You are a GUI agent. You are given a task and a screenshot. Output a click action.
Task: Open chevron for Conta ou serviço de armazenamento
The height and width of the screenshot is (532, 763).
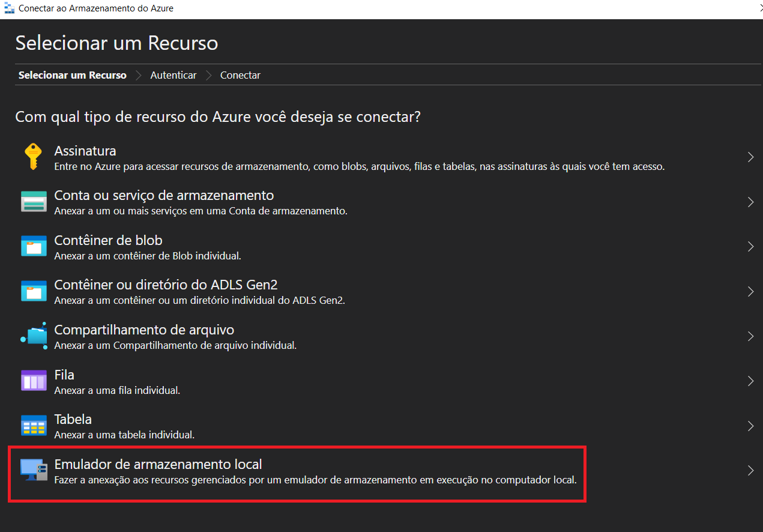[750, 202]
